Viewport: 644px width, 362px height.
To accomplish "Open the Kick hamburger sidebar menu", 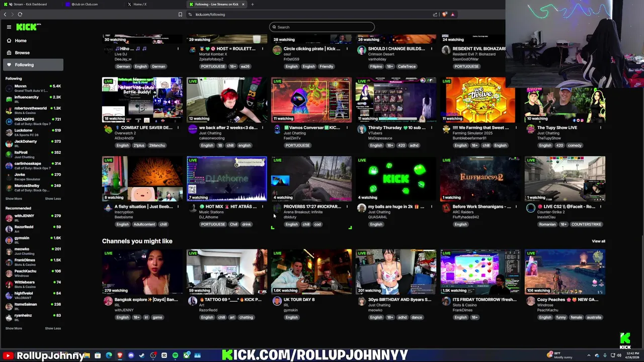I will pyautogui.click(x=9, y=27).
